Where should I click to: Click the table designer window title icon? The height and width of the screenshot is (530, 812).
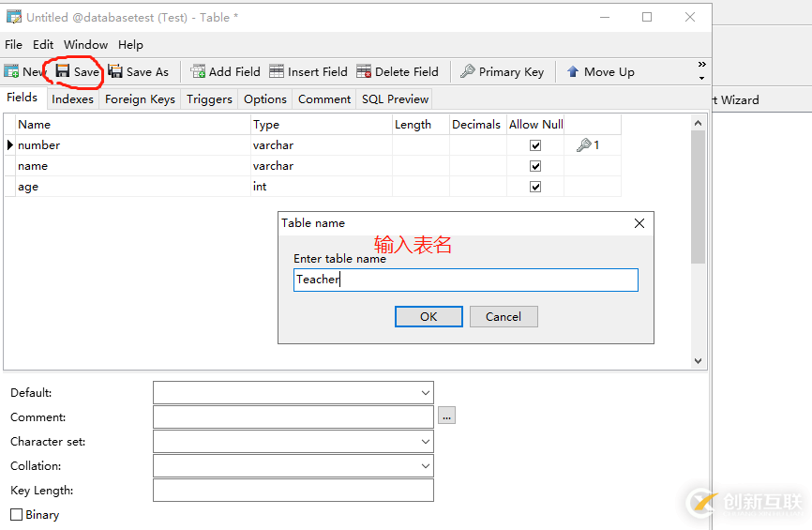14,17
